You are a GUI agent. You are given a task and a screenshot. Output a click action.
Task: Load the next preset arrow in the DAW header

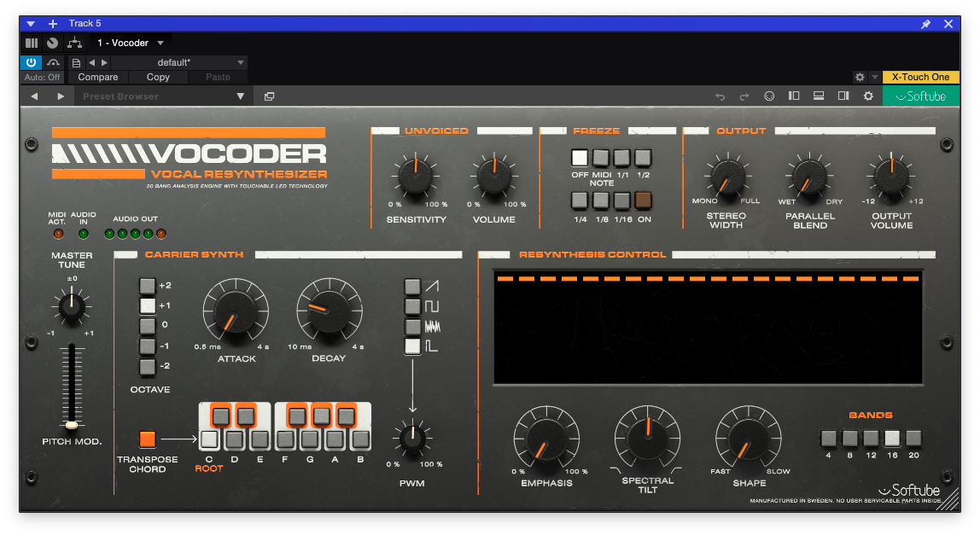coord(104,62)
